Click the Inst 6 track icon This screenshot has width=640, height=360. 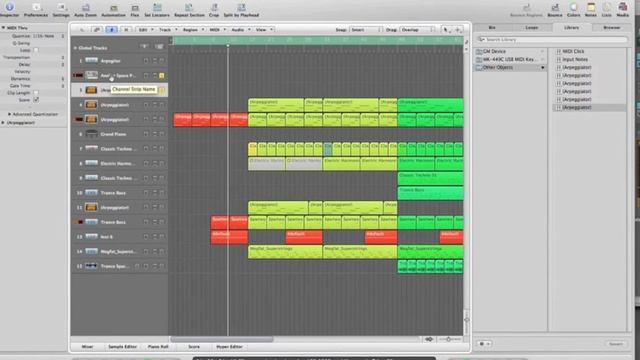pyautogui.click(x=91, y=237)
